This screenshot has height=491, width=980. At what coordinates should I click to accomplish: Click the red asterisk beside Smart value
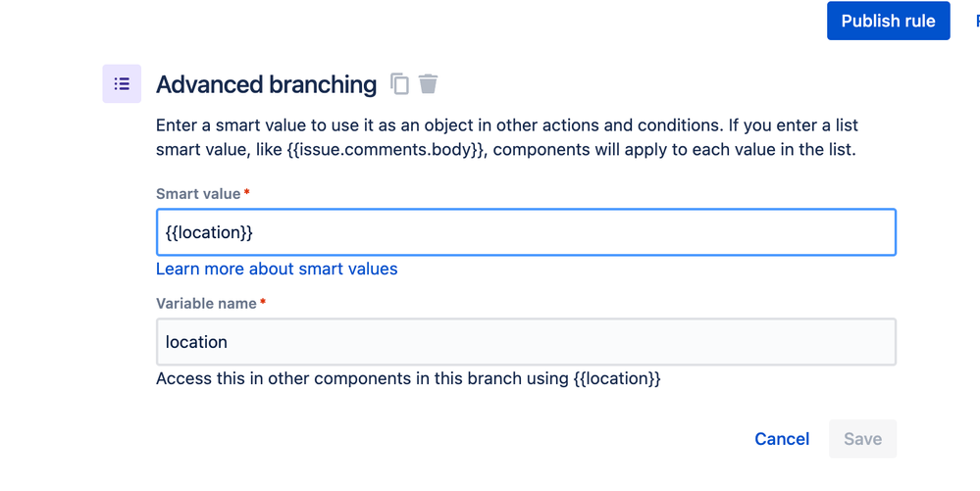pos(246,194)
